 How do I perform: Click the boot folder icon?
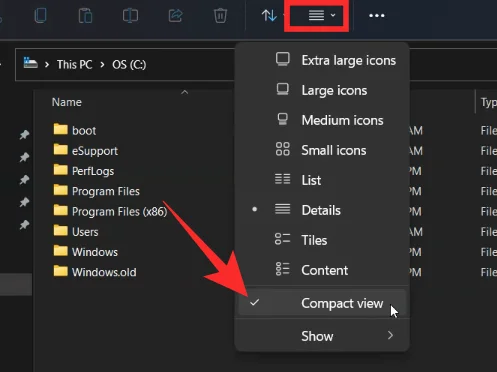click(61, 129)
